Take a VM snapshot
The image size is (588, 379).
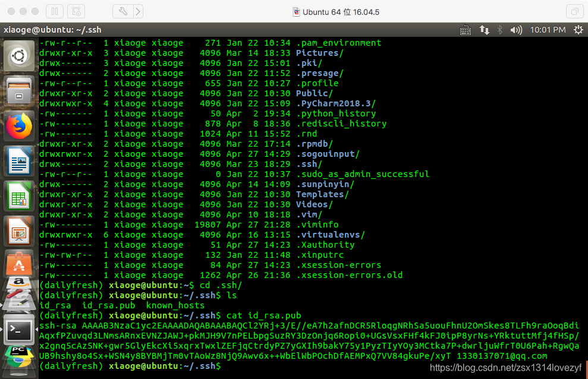click(76, 11)
